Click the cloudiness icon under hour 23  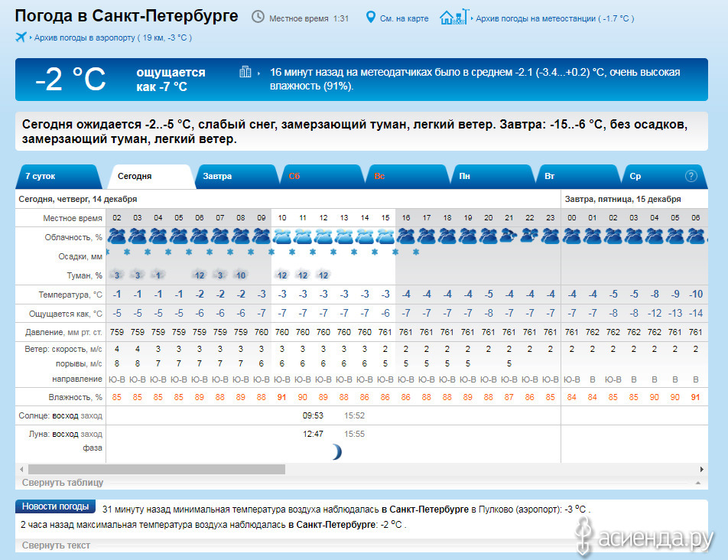click(x=550, y=236)
